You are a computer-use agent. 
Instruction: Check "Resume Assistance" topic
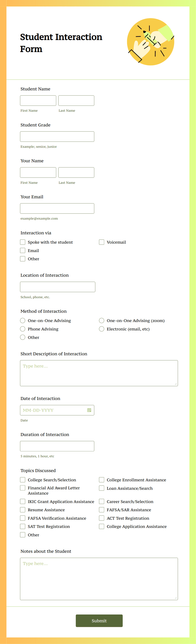[23, 510]
